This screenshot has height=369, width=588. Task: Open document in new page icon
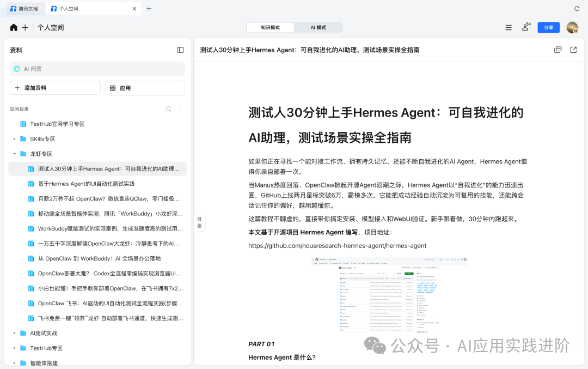point(573,50)
